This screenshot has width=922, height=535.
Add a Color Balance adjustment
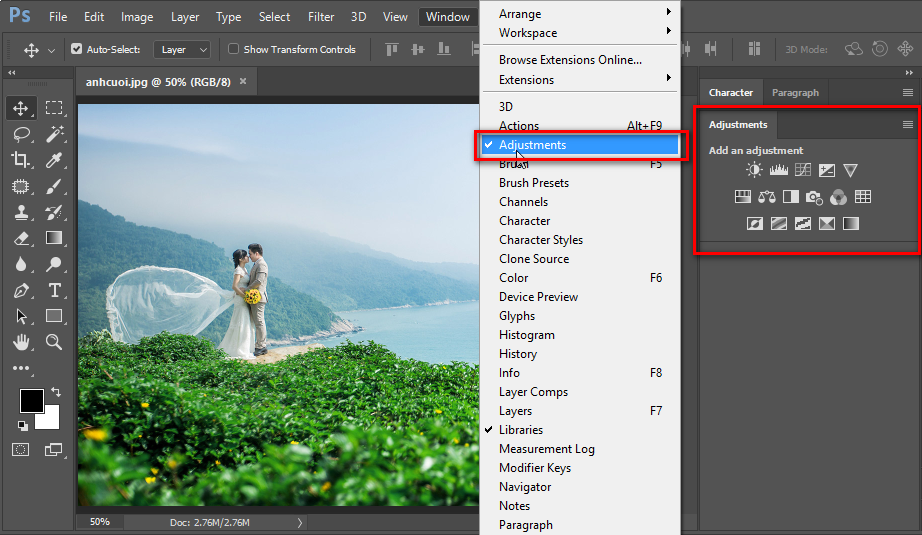767,197
